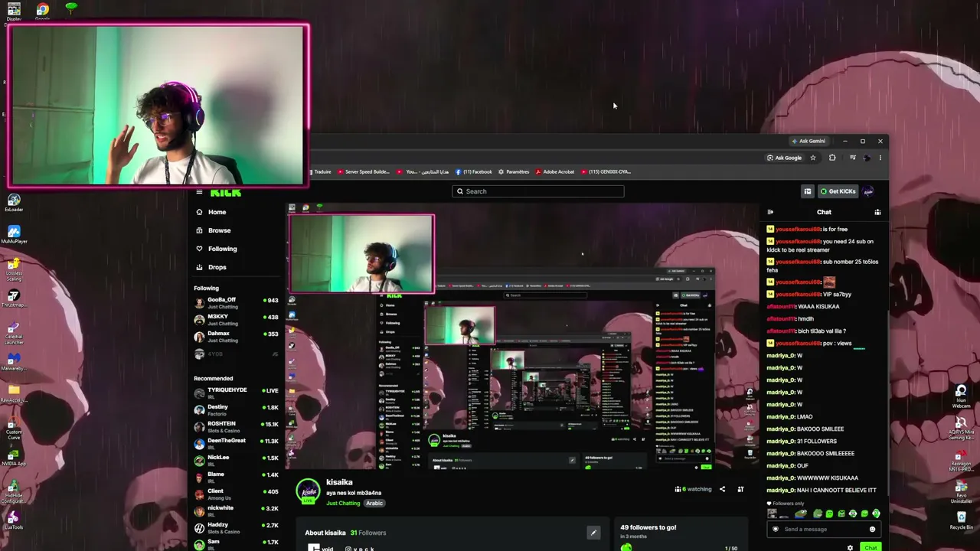The image size is (980, 551).
Task: Select Client recommended channel
Action: coord(236,494)
